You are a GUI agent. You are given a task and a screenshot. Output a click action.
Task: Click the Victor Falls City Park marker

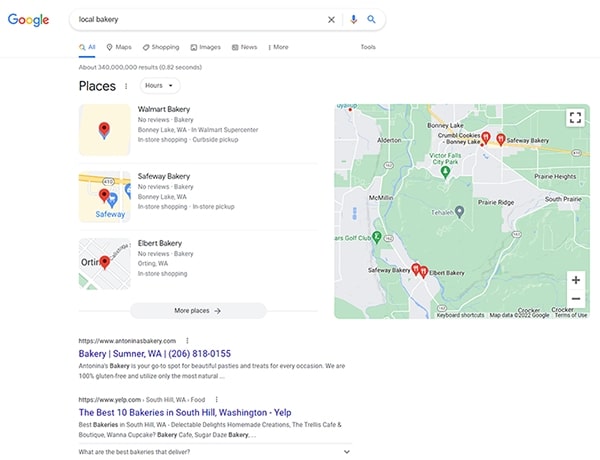(x=445, y=172)
